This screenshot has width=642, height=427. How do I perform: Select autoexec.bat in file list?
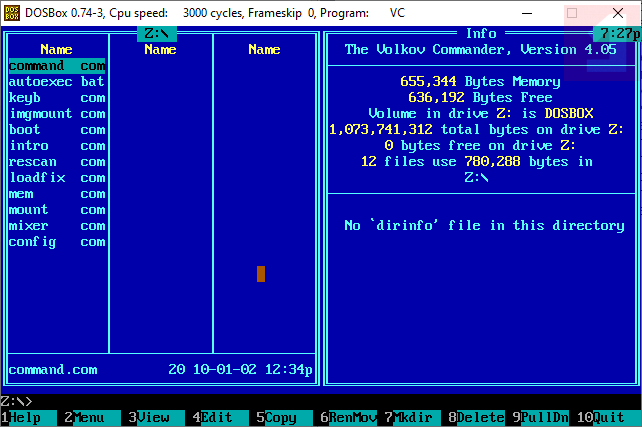point(57,82)
